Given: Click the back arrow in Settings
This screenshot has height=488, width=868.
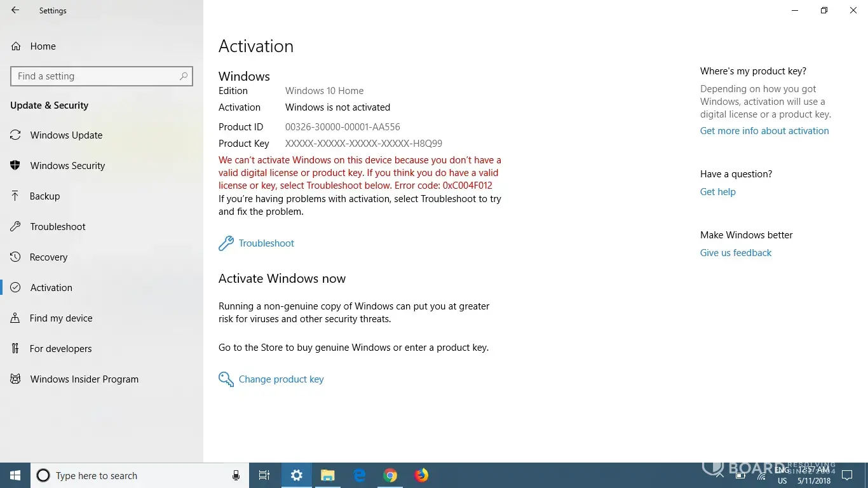Looking at the screenshot, I should (x=15, y=10).
